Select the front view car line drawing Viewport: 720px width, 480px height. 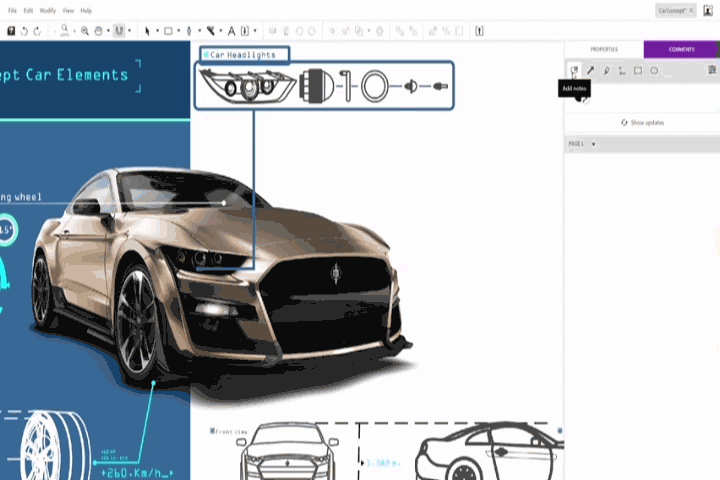(x=287, y=451)
